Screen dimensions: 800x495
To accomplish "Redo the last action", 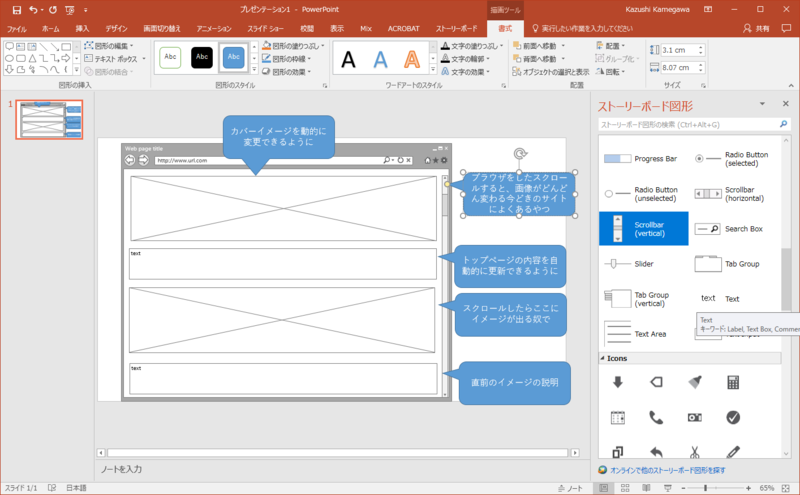I will (53, 10).
